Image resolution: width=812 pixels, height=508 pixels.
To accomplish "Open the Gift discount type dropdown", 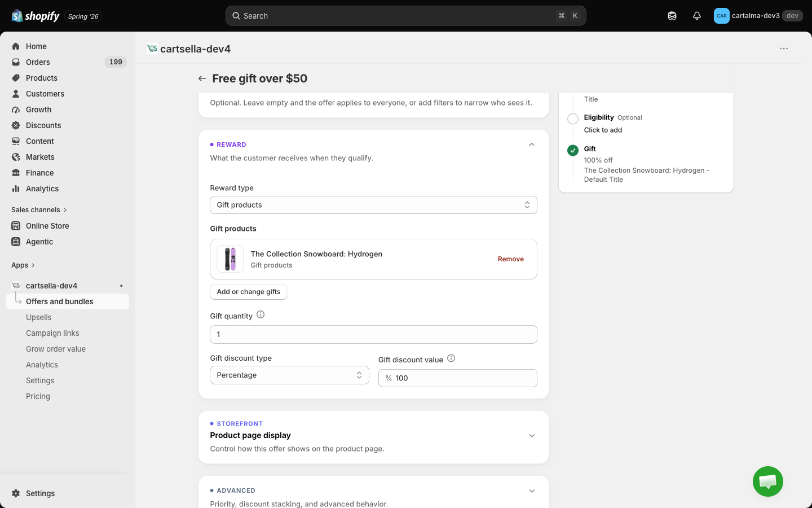I will (289, 375).
